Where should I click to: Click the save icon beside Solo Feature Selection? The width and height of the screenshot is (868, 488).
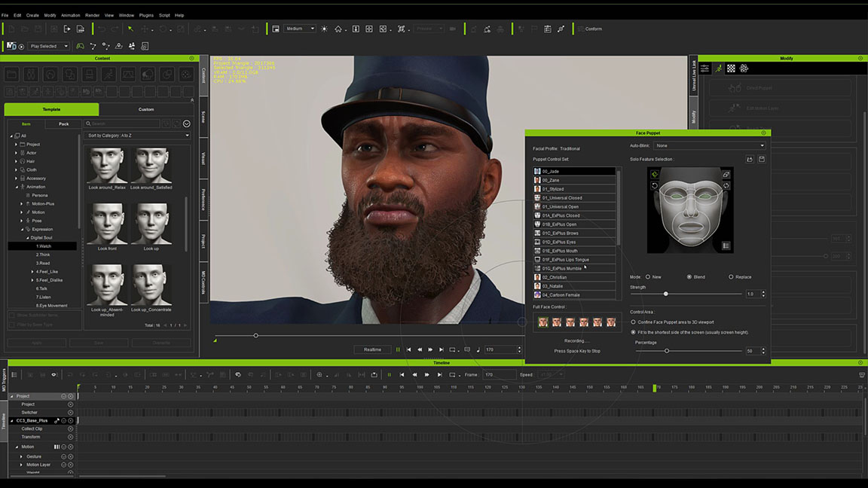pyautogui.click(x=762, y=160)
